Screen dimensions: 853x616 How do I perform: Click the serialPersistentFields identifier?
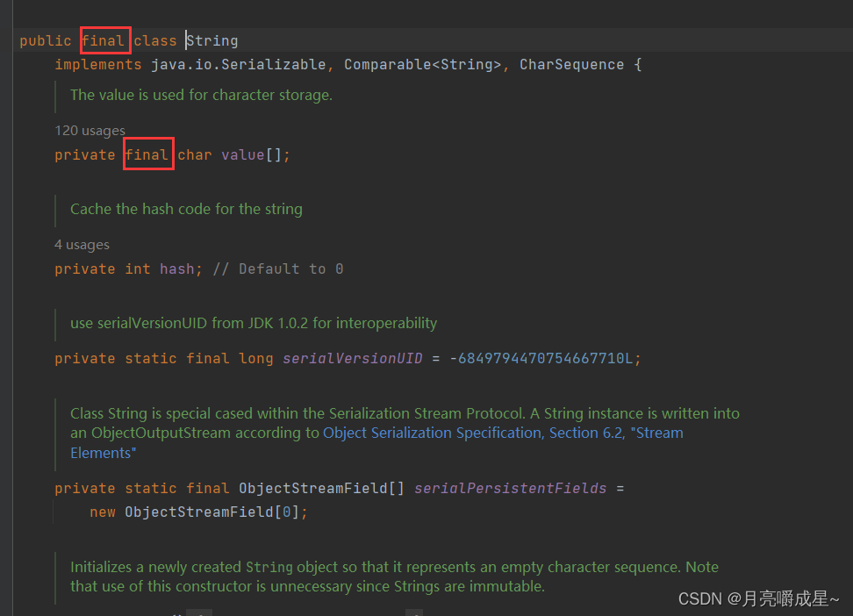(x=510, y=488)
